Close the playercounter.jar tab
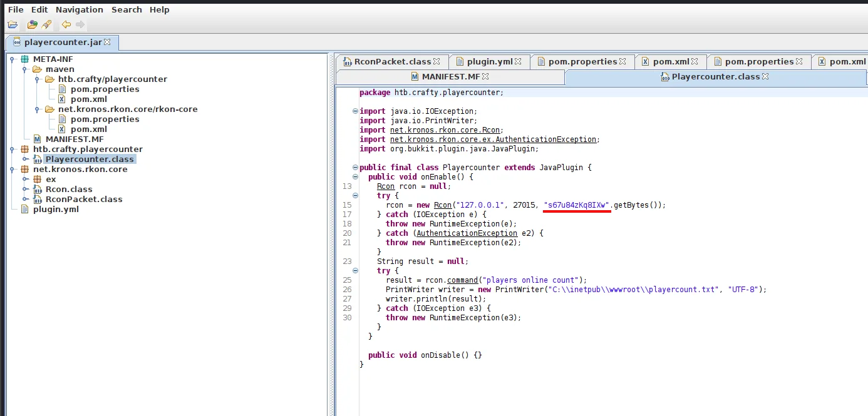The height and width of the screenshot is (416, 868). (107, 42)
